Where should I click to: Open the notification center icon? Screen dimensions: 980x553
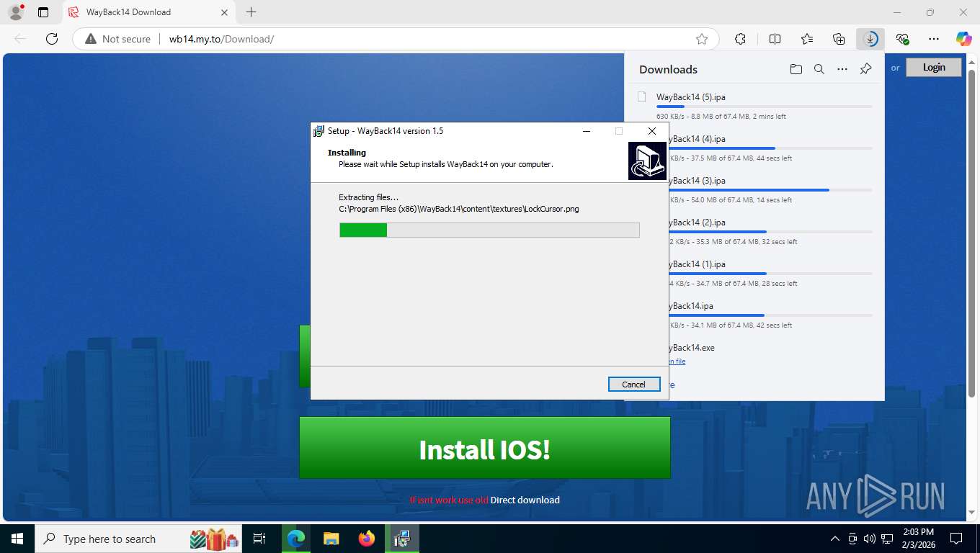tap(956, 539)
